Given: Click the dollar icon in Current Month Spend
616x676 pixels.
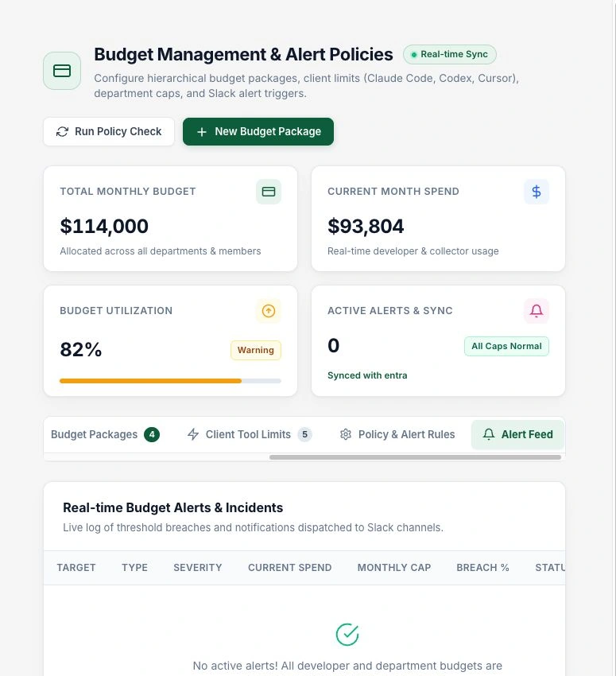Looking at the screenshot, I should coord(537,192).
